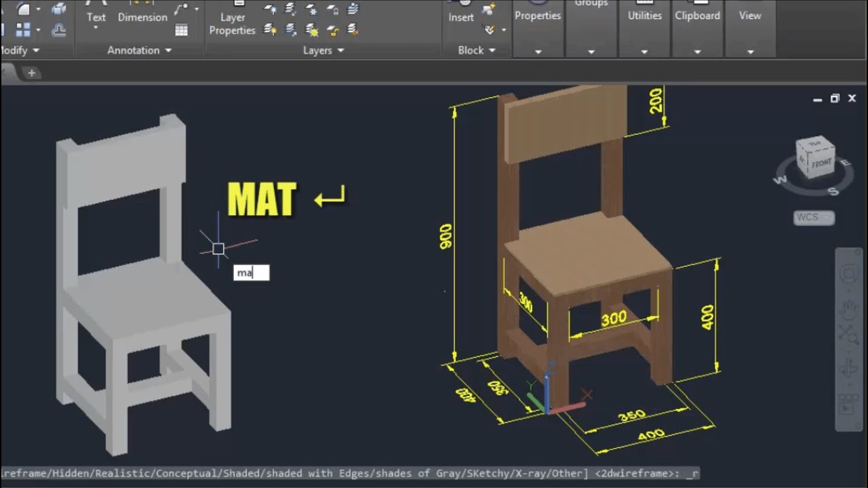The width and height of the screenshot is (868, 488).
Task: Click the Fillet tool icon in Modify
Action: tap(23, 9)
